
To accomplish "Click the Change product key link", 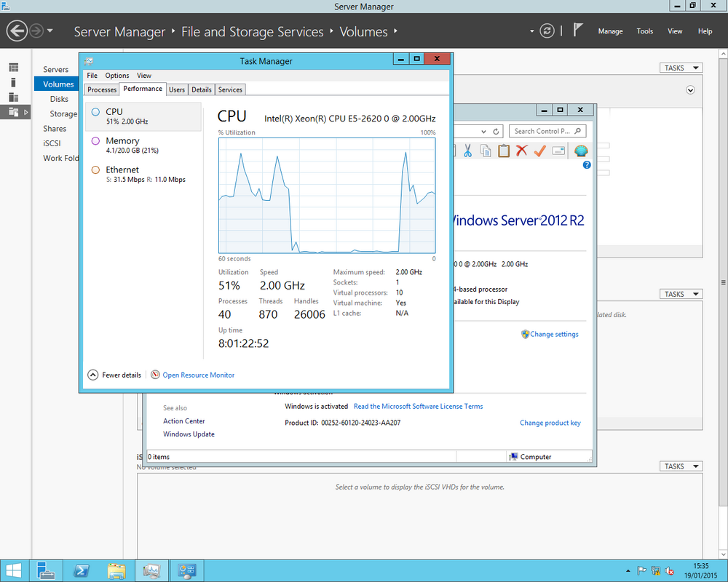I will coord(550,423).
